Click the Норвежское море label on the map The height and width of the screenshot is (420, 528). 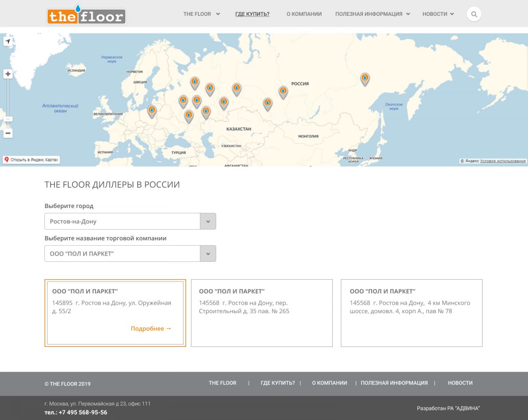[112, 59]
